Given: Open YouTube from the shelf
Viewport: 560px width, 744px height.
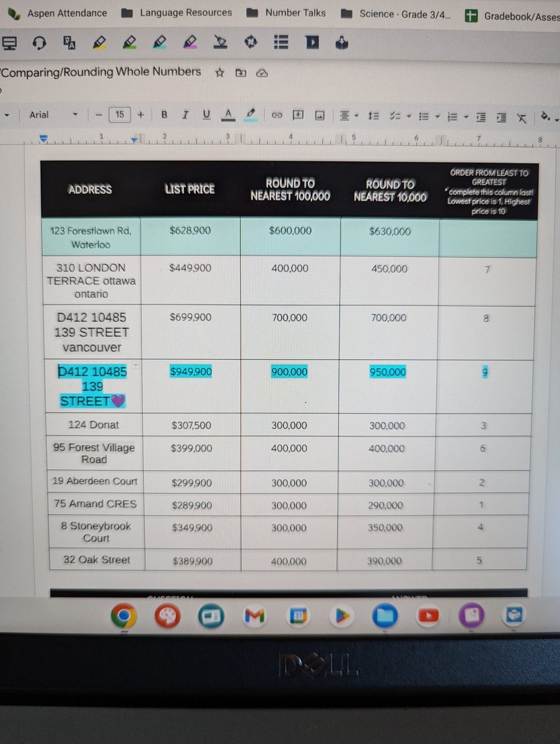Looking at the screenshot, I should pos(428,616).
